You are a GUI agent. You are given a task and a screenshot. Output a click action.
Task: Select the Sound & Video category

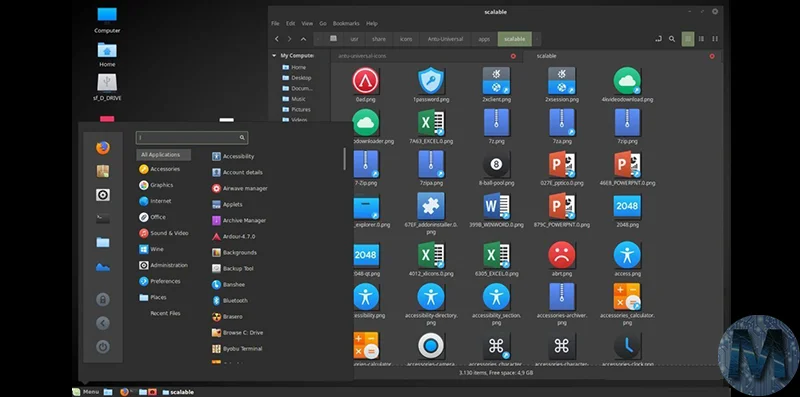[163, 233]
